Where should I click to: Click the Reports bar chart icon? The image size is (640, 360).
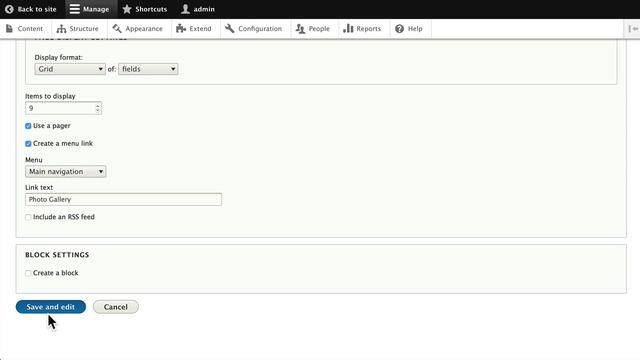tap(348, 28)
